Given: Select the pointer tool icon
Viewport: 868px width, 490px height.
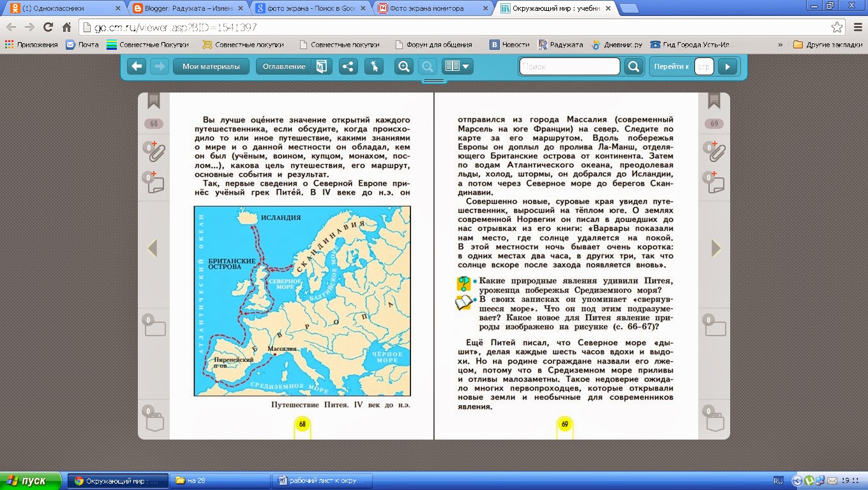Looking at the screenshot, I should [x=374, y=66].
